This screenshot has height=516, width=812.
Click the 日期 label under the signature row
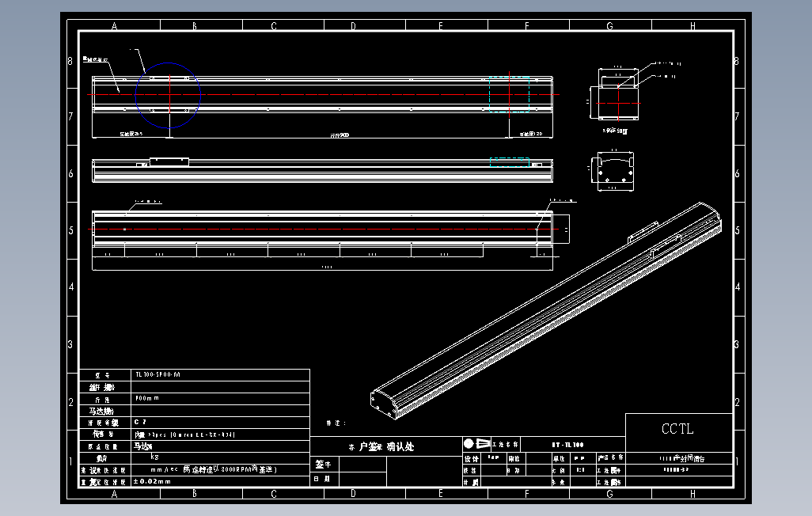pos(321,480)
